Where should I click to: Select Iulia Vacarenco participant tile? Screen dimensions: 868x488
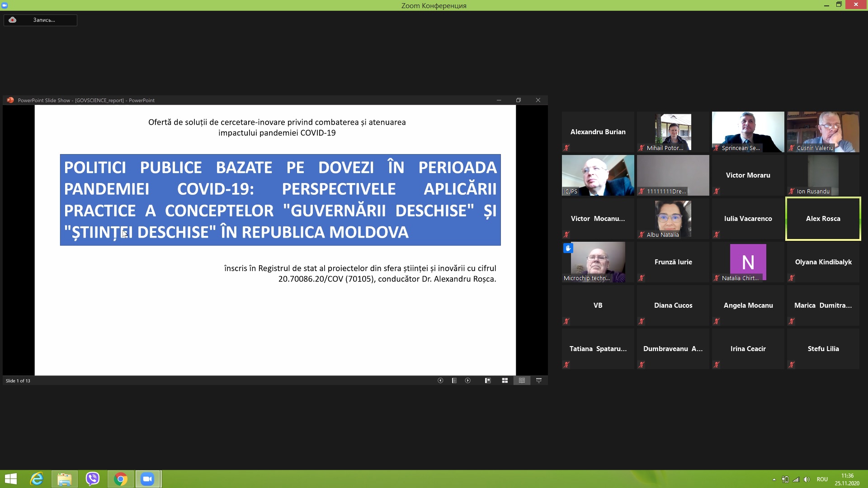[748, 219]
